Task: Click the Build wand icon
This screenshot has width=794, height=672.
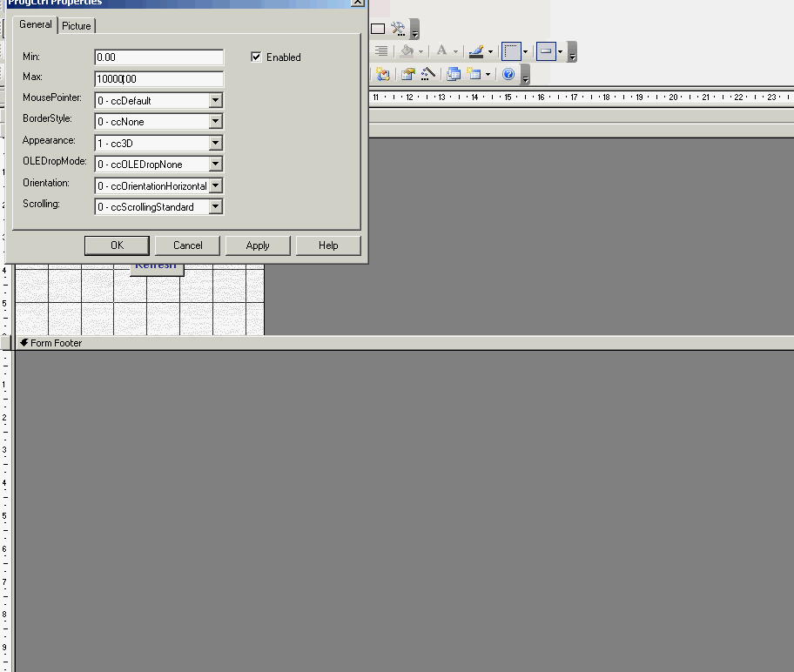Action: [x=427, y=75]
